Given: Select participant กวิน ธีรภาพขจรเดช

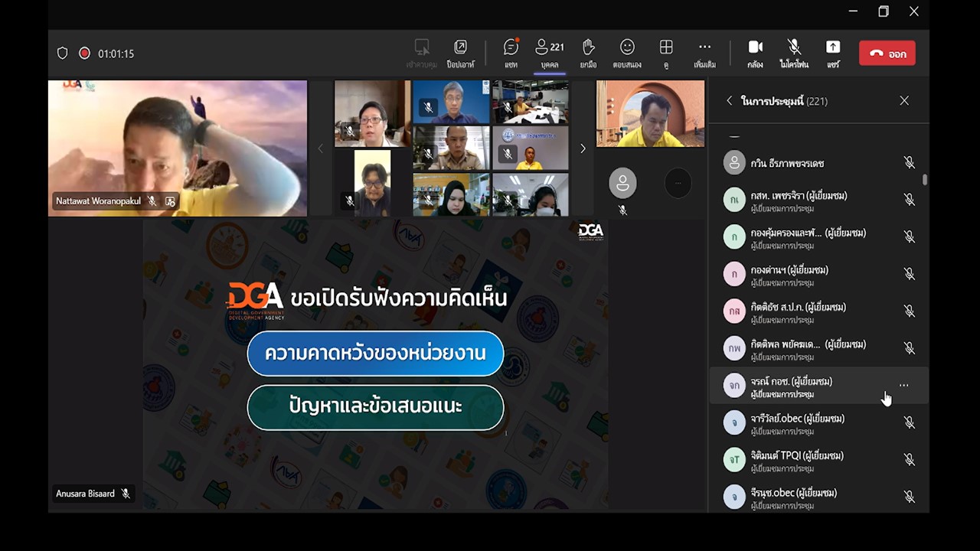Looking at the screenshot, I should [x=818, y=162].
